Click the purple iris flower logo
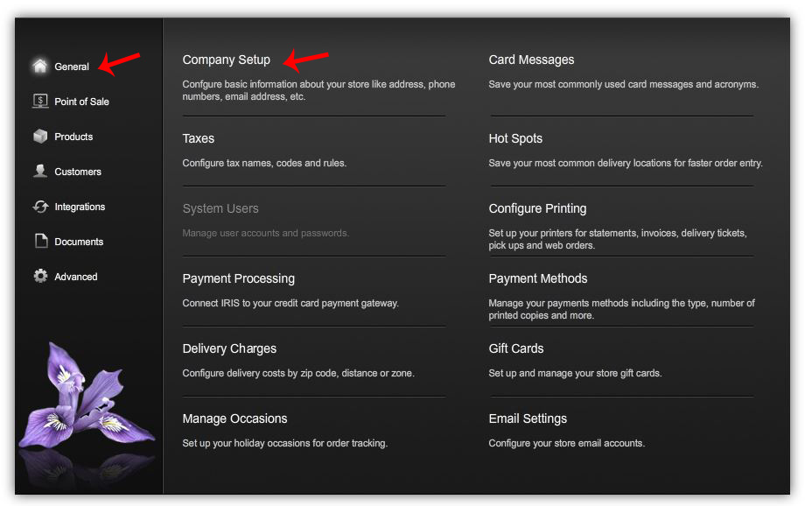812x506 pixels. click(x=86, y=397)
